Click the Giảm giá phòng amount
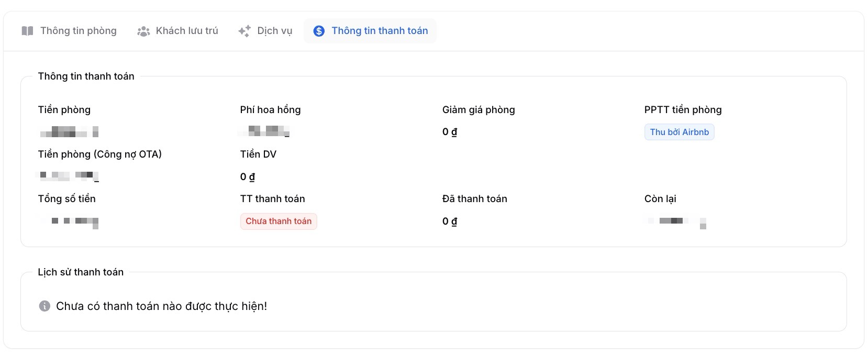Viewport: 868px width, 355px height. coord(450,132)
